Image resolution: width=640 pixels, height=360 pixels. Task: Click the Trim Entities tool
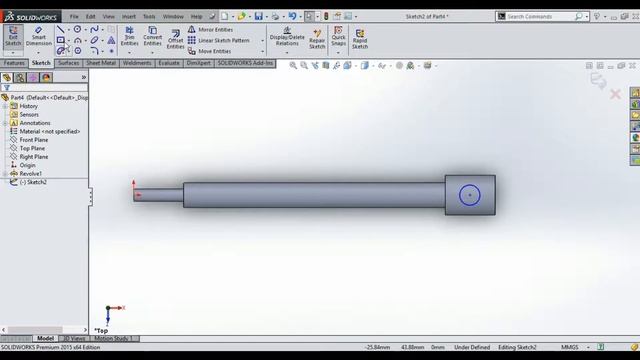129,37
